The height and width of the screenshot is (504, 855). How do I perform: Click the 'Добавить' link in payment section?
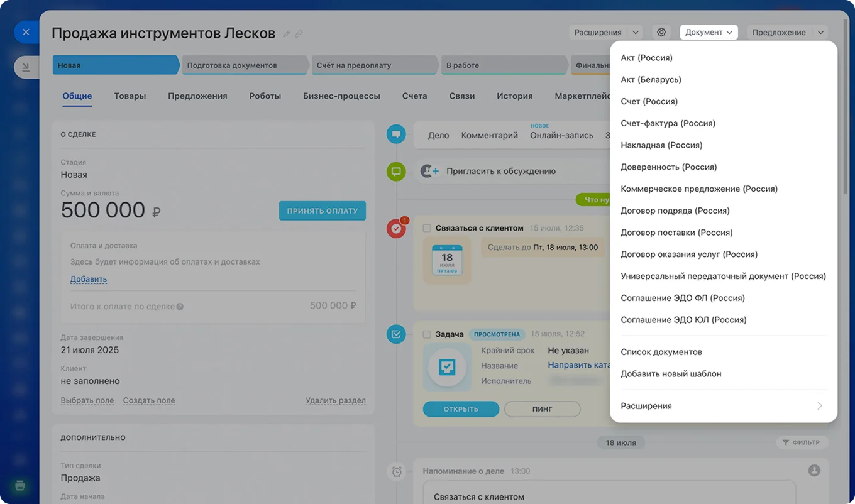pyautogui.click(x=89, y=279)
